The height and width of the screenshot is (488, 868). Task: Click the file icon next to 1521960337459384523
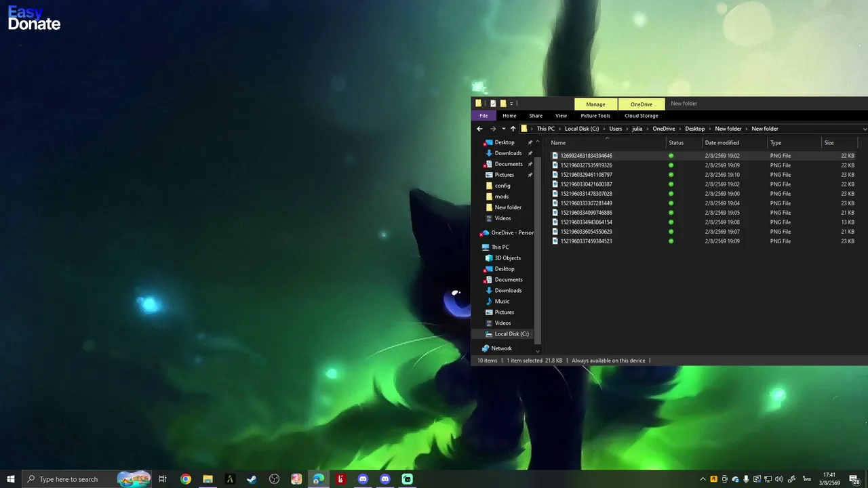pos(555,241)
